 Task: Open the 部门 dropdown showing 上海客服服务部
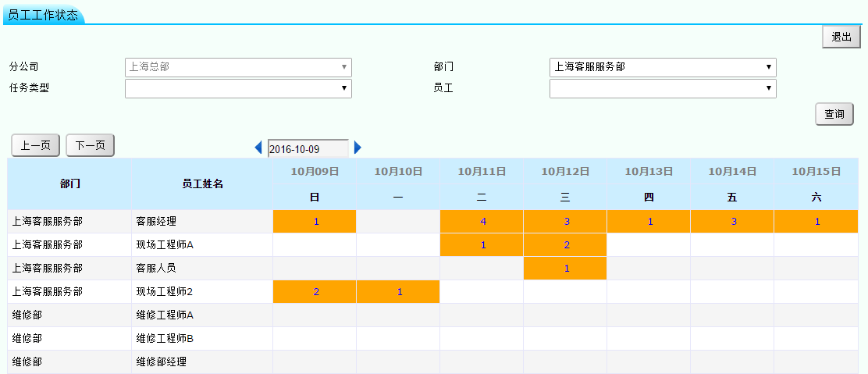663,67
